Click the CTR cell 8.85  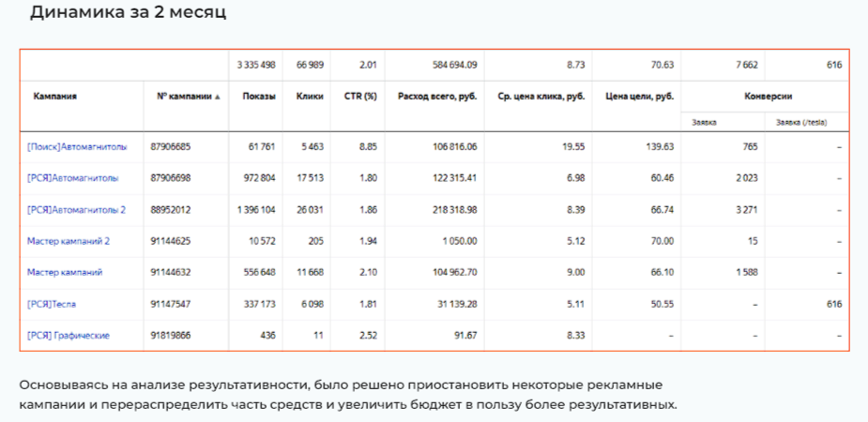368,147
